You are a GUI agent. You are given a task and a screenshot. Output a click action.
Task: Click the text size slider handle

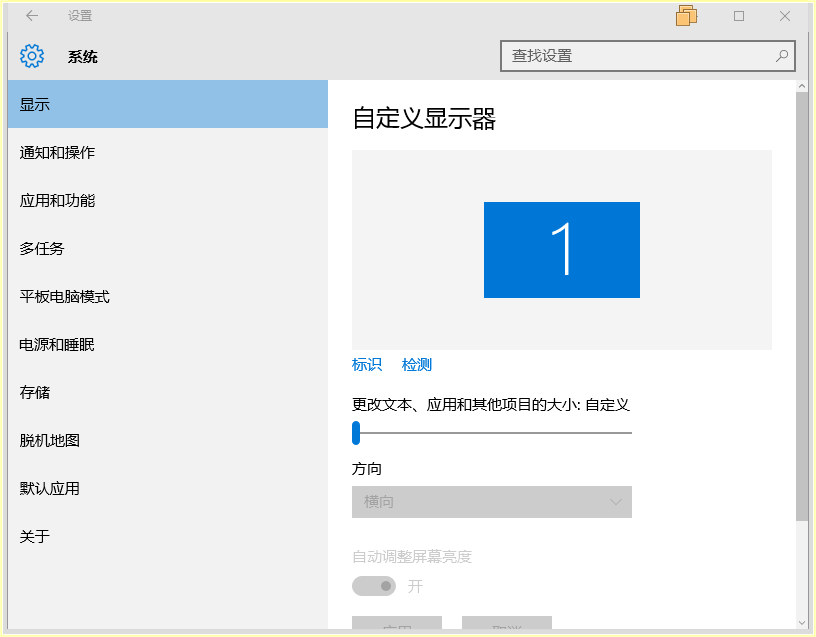pos(356,433)
